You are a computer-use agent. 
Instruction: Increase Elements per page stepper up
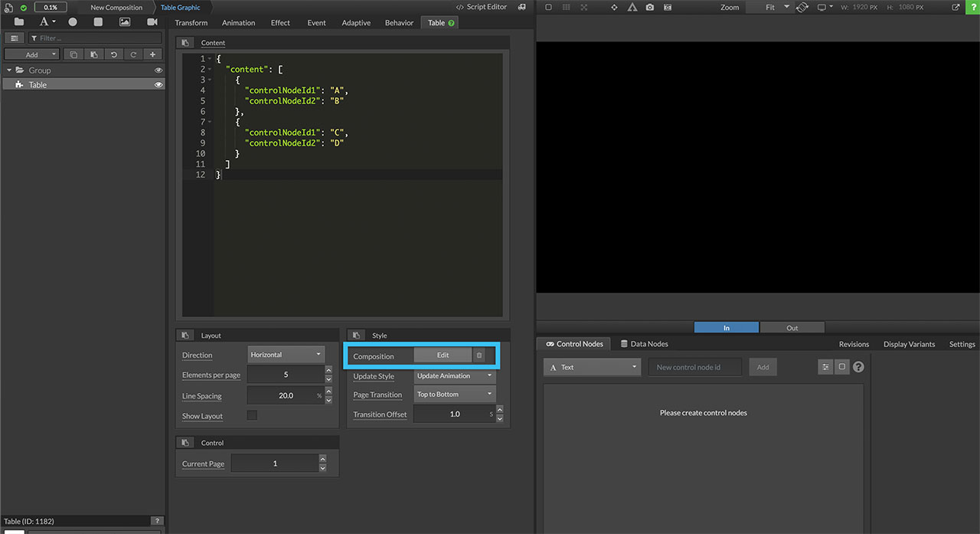(328, 370)
